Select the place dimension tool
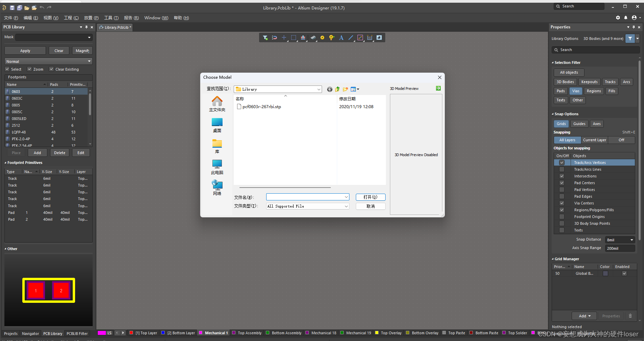This screenshot has height=341, width=644. click(x=370, y=38)
